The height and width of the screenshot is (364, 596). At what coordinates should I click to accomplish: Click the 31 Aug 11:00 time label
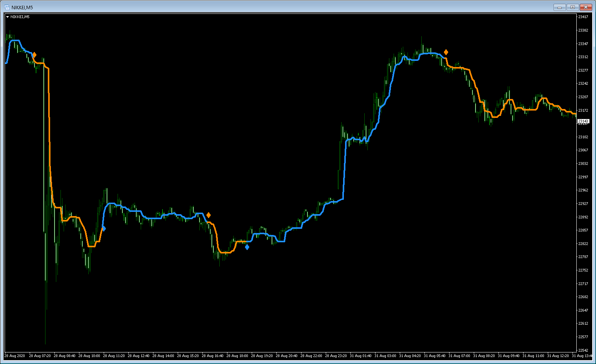pyautogui.click(x=533, y=356)
